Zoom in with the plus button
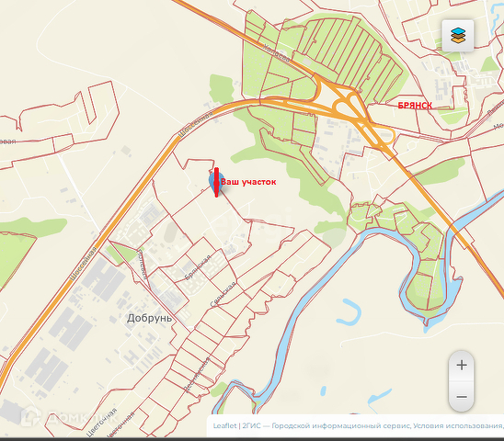504x441 pixels. coord(462,365)
